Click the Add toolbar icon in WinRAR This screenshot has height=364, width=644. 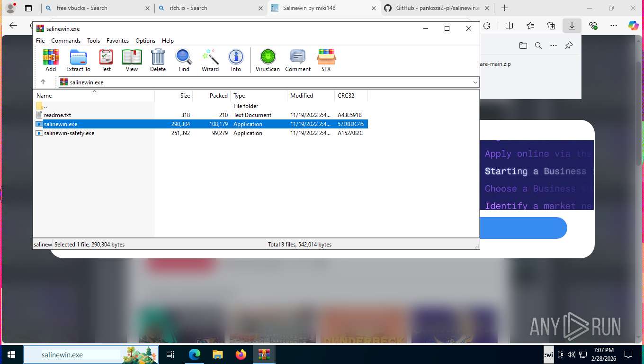(51, 60)
